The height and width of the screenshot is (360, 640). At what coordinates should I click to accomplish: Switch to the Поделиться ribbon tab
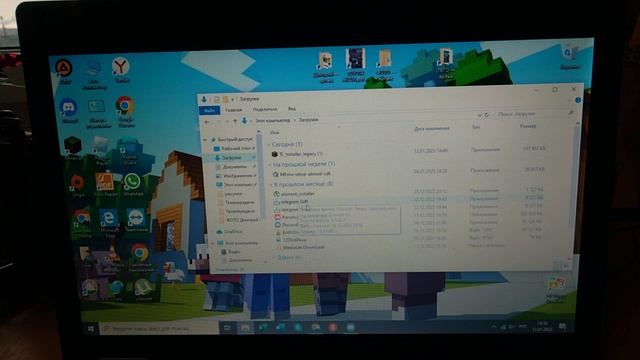(x=264, y=109)
